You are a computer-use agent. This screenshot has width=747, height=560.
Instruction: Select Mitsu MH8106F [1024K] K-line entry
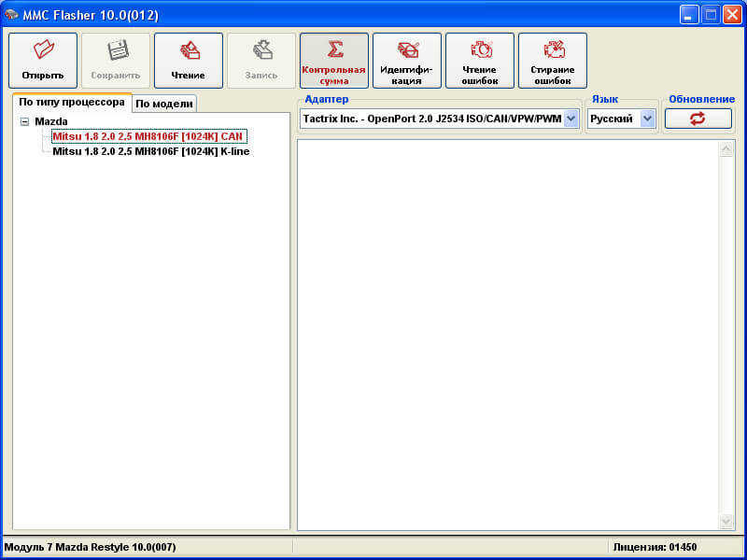click(x=151, y=152)
